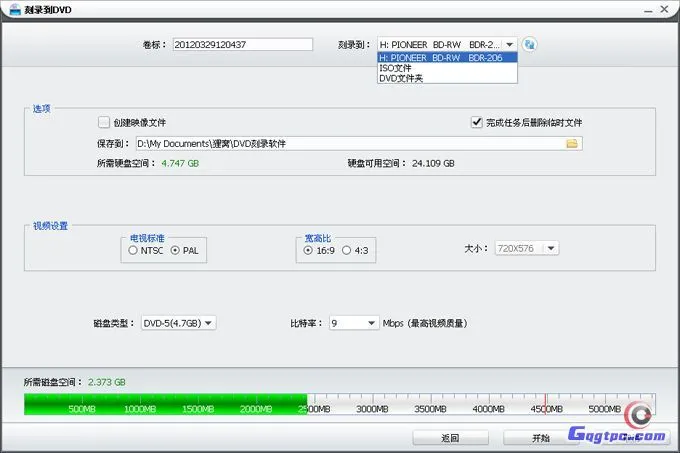Choose 4:3 aspect ratio
Image resolution: width=680 pixels, height=453 pixels.
click(x=347, y=251)
